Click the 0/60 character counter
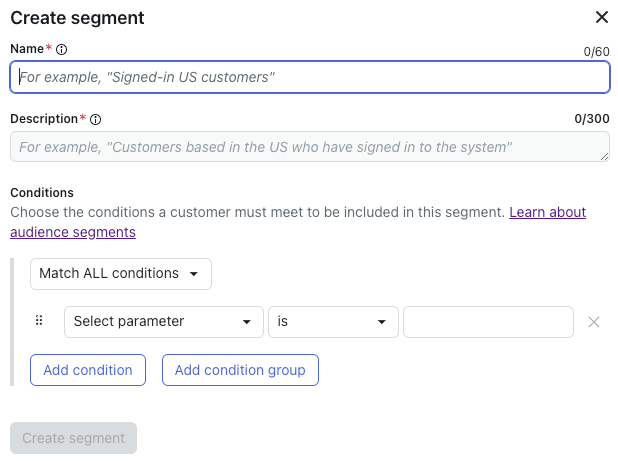The width and height of the screenshot is (618, 461). pos(596,52)
